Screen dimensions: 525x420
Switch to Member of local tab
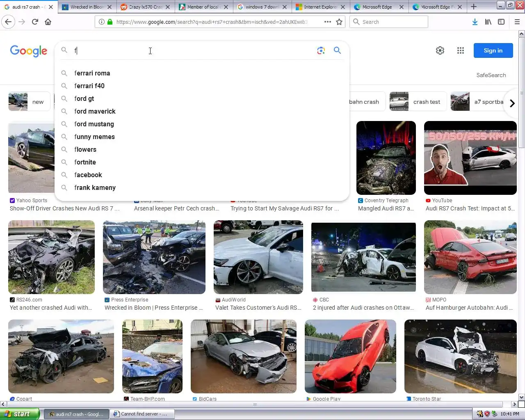coord(204,7)
